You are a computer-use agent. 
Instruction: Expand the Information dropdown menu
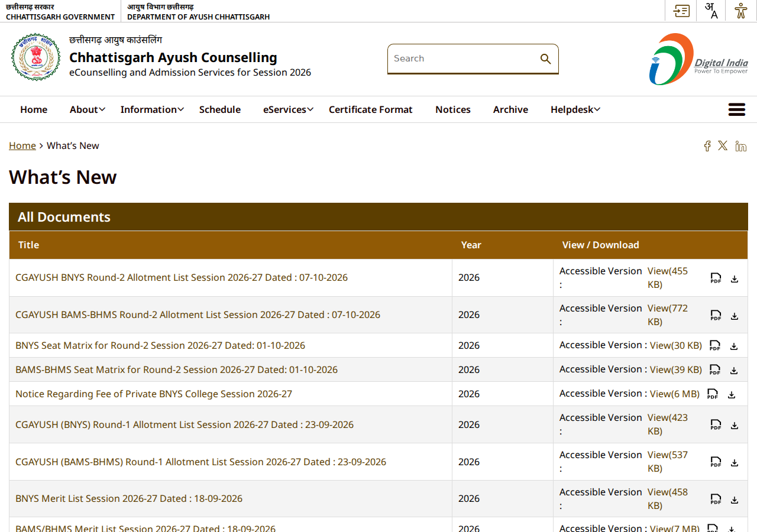152,109
